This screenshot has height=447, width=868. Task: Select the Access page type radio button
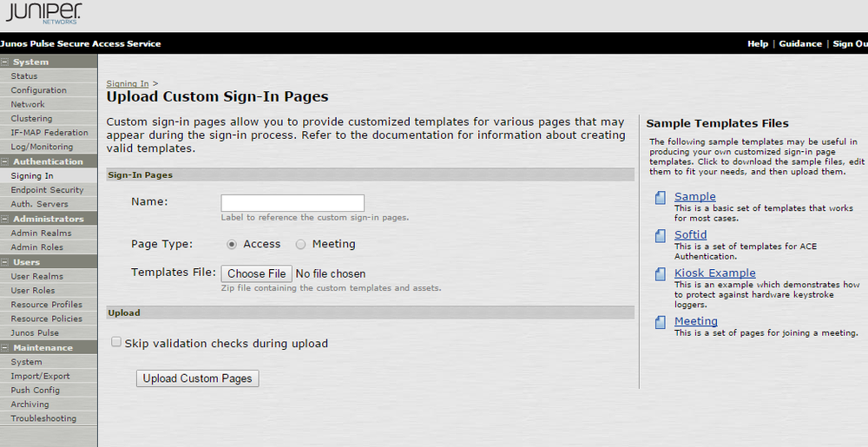(233, 245)
